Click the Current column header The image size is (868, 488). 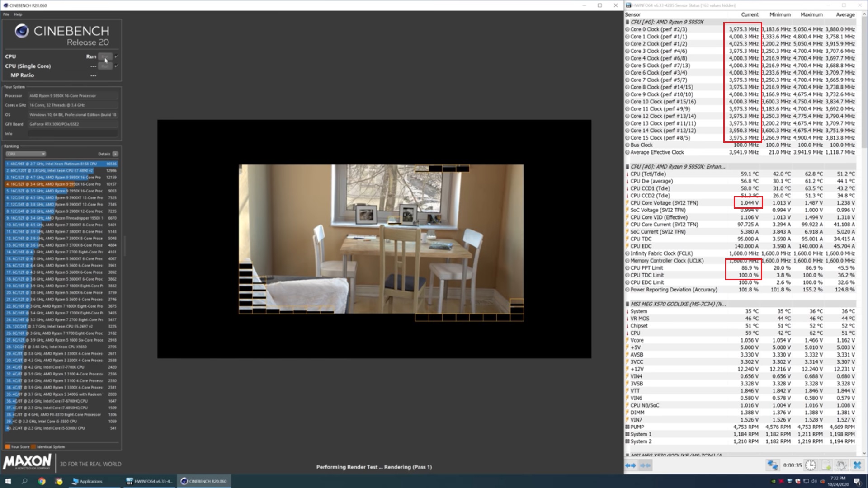coord(750,15)
